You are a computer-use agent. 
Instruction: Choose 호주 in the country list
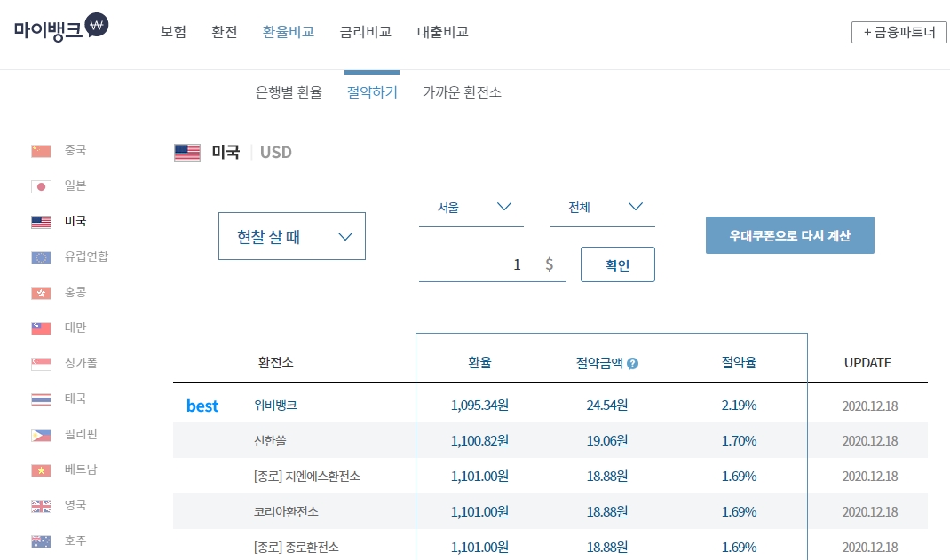coord(75,540)
